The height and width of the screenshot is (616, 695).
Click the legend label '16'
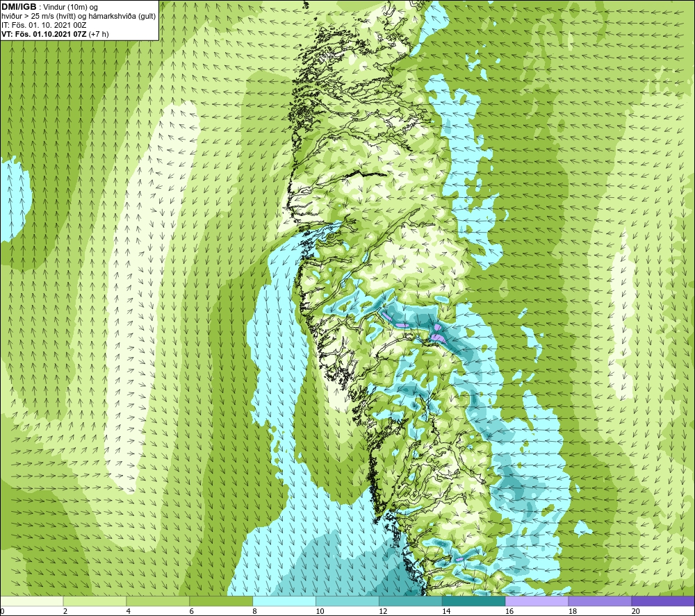click(x=509, y=611)
